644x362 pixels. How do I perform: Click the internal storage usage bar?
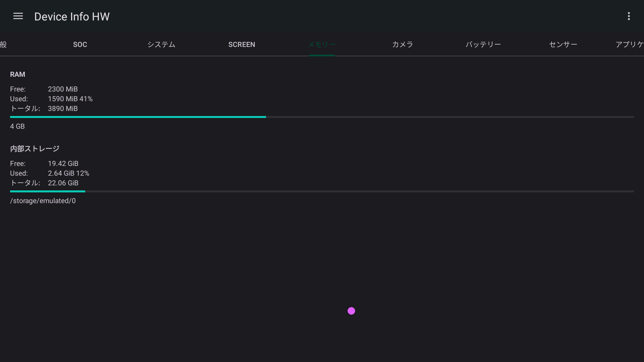point(322,191)
